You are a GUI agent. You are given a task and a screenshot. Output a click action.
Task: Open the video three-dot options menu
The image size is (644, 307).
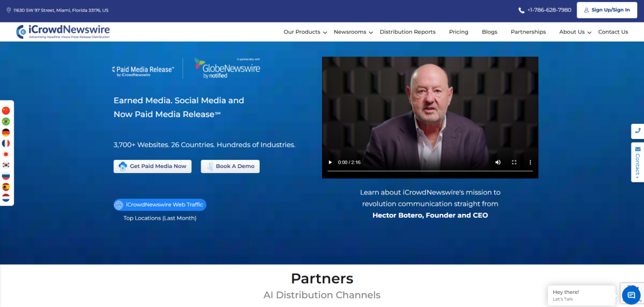tap(530, 162)
